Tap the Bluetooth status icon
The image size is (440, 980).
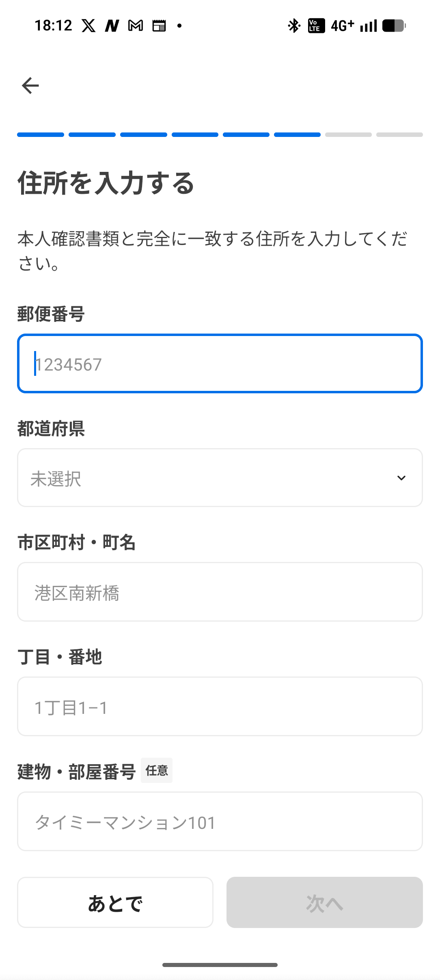point(294,26)
